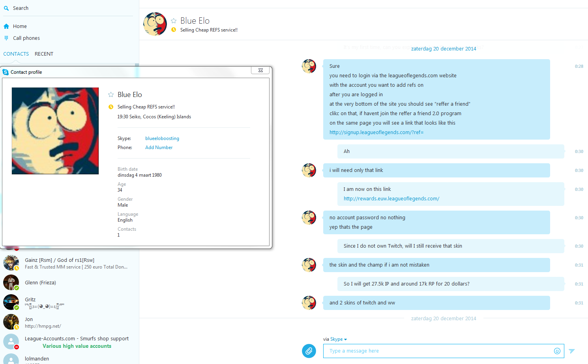Click the Language value English

click(x=125, y=220)
